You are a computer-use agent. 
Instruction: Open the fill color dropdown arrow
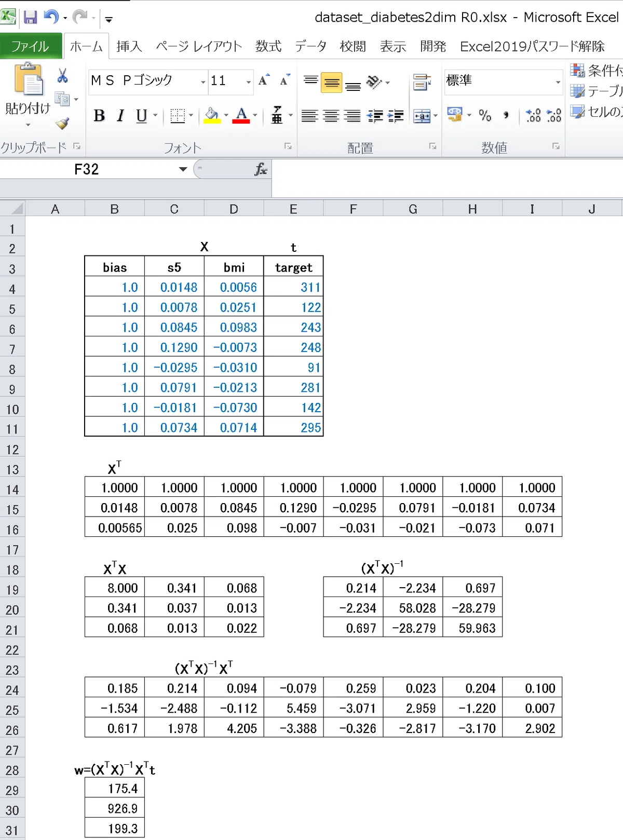[226, 115]
